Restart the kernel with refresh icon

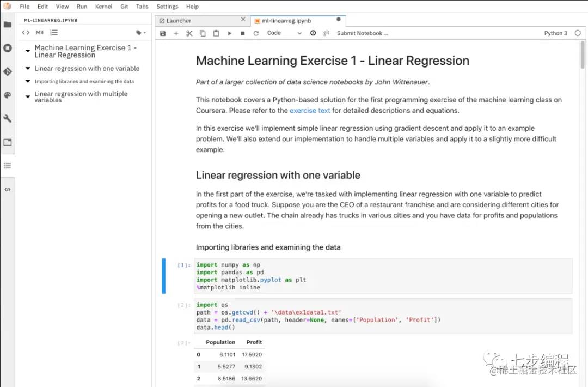[256, 33]
